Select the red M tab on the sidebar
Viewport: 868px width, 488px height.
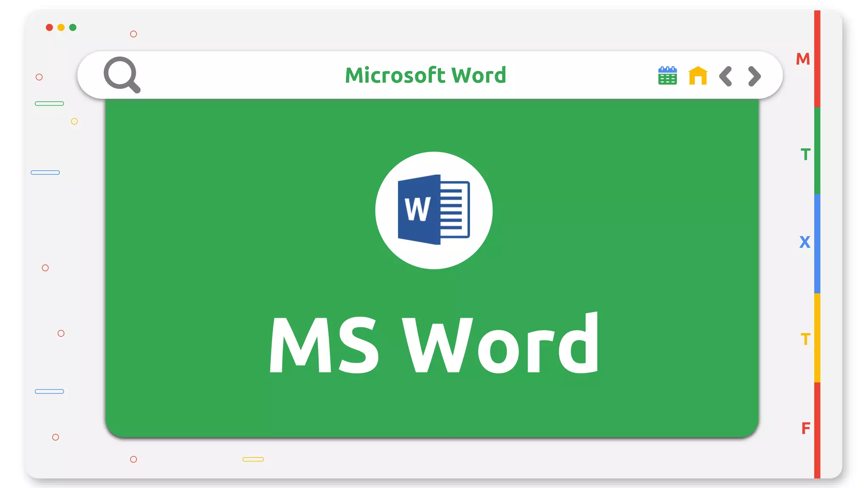[803, 59]
